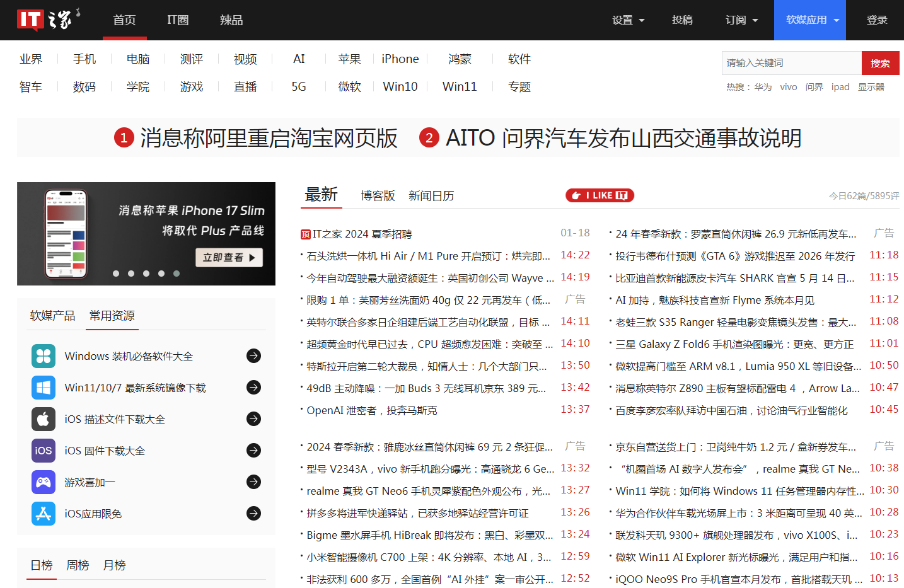Click hot search term 华为

tap(763, 87)
